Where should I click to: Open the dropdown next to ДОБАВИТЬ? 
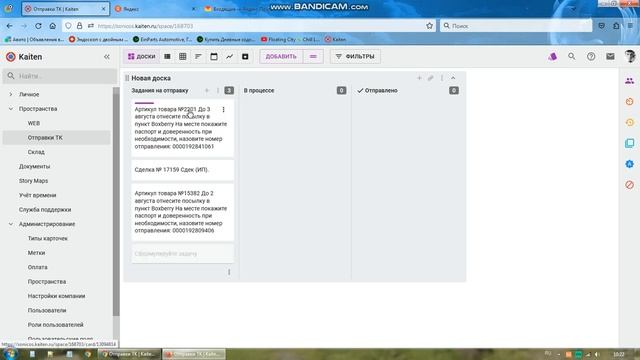pos(313,56)
